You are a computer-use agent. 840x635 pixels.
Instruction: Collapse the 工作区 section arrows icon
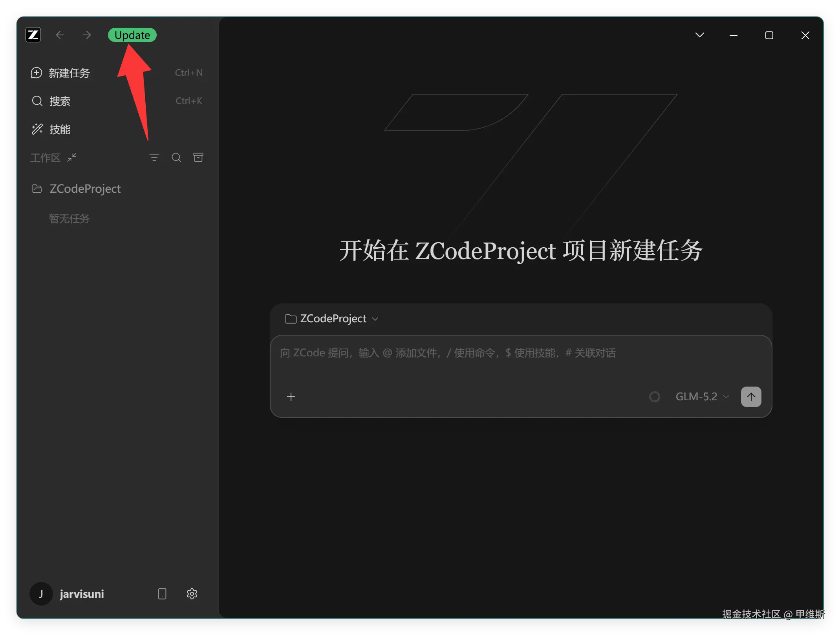click(x=72, y=157)
